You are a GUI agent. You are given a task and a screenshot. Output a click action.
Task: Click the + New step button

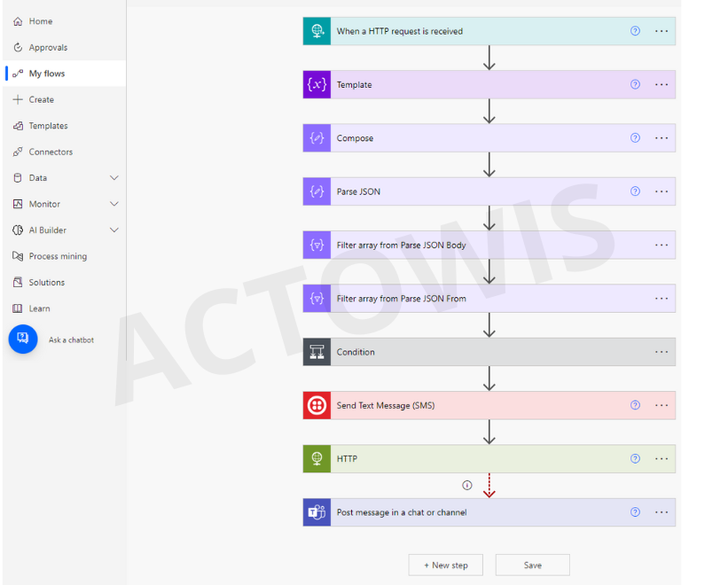446,565
